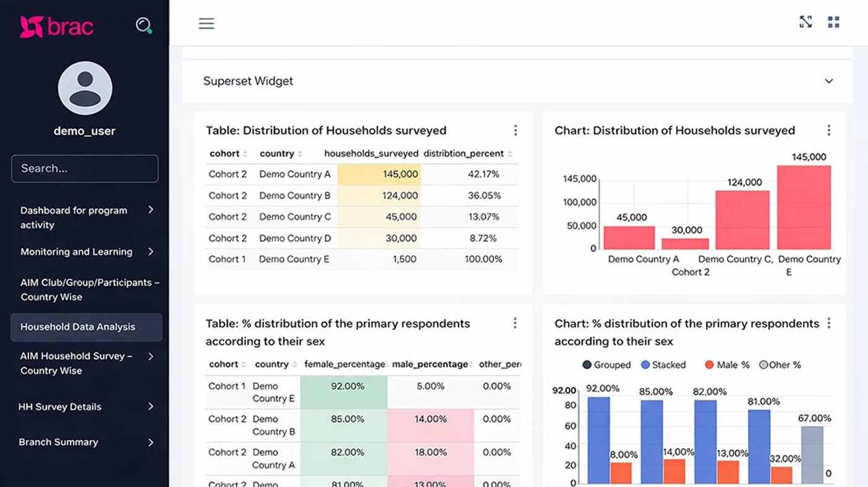Open options menu for primary respondents chart
This screenshot has height=487, width=868.
pos(829,323)
